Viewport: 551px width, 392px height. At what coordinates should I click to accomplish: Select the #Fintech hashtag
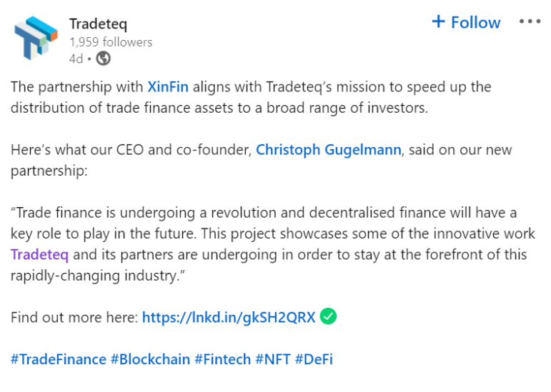coord(222,359)
